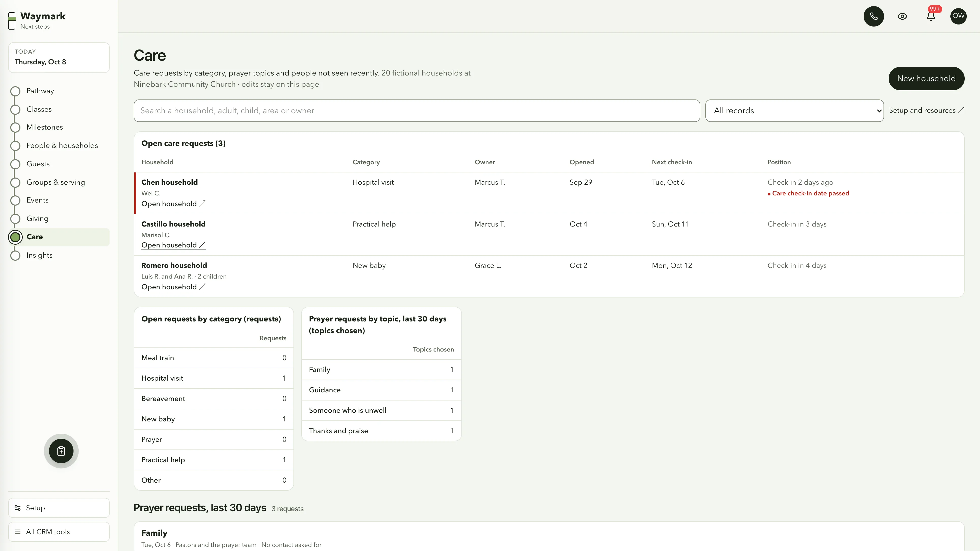Image resolution: width=980 pixels, height=551 pixels.
Task: Open notifications bell with 99+ badge
Action: [x=931, y=16]
